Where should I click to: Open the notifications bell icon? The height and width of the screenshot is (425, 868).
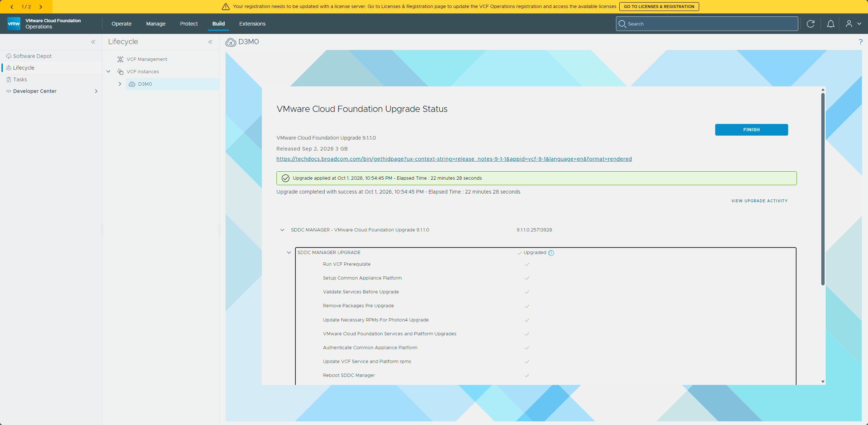click(830, 24)
